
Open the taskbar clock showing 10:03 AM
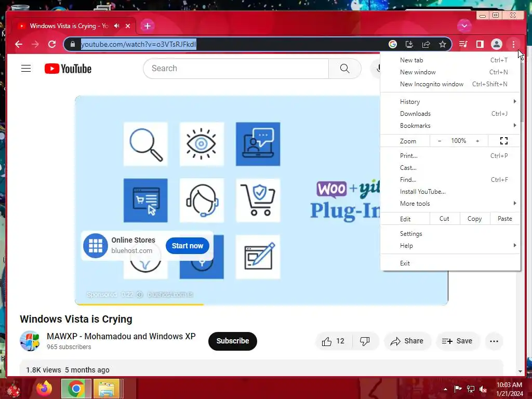coord(510,389)
